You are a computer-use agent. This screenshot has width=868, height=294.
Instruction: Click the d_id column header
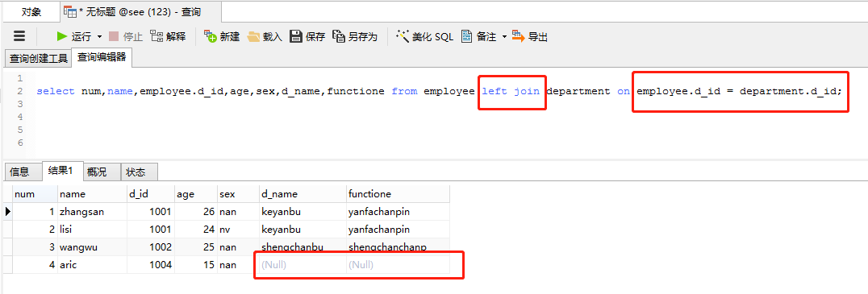150,194
